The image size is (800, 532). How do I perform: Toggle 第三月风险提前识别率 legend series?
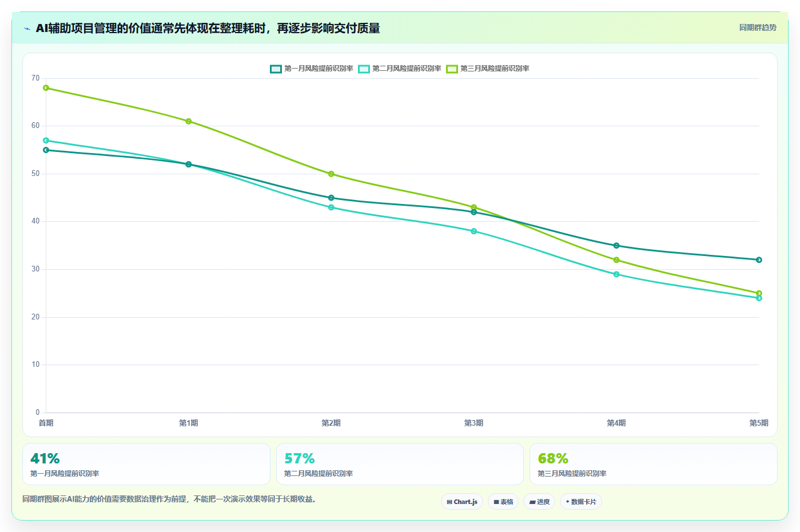coord(488,69)
